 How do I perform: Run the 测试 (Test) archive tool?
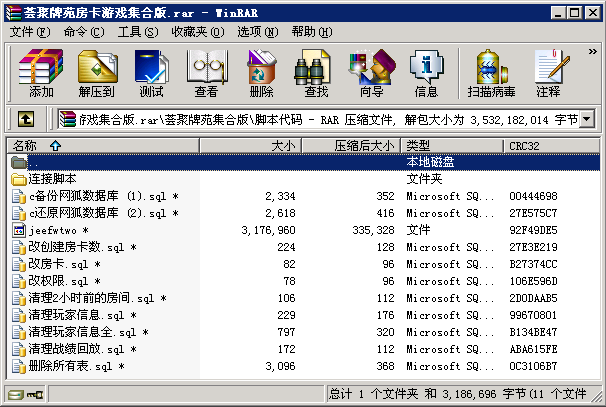pos(151,73)
